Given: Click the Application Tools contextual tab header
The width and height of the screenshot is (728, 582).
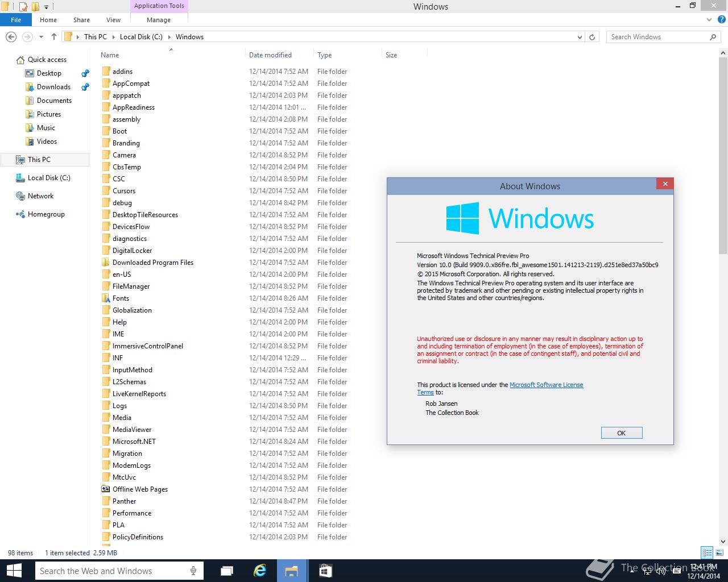Looking at the screenshot, I should pyautogui.click(x=159, y=6).
